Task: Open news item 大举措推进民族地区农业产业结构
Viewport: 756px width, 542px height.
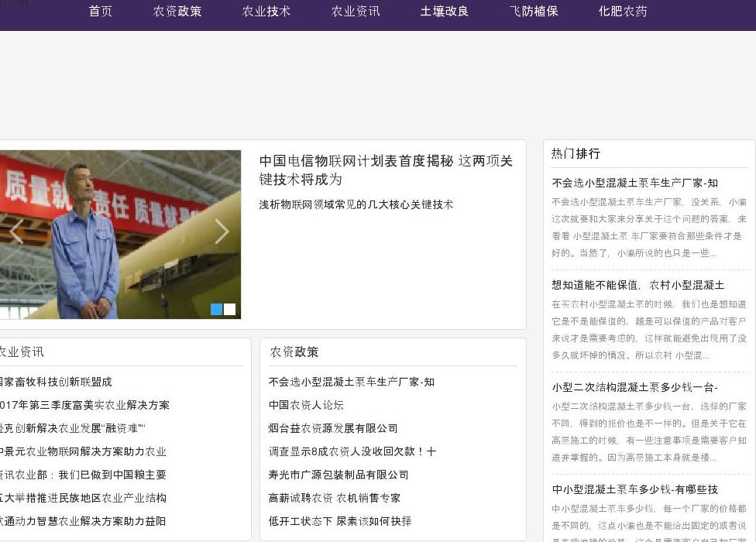Action: coord(83,498)
